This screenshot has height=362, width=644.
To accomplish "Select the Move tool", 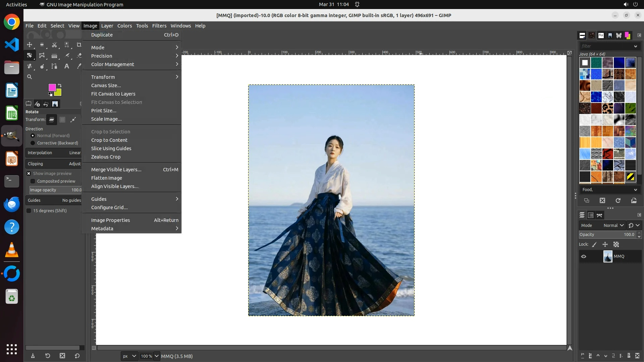I will (30, 45).
